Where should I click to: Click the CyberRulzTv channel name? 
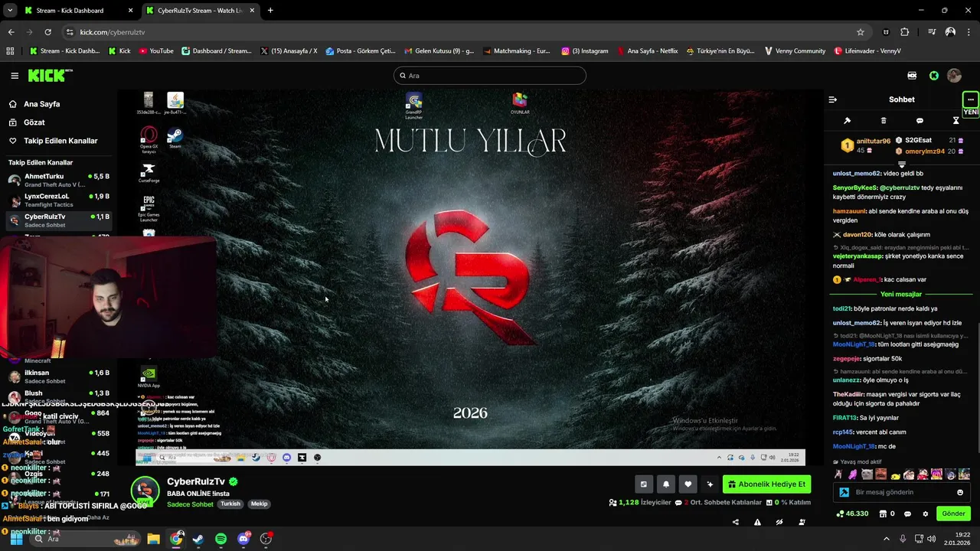coord(196,481)
